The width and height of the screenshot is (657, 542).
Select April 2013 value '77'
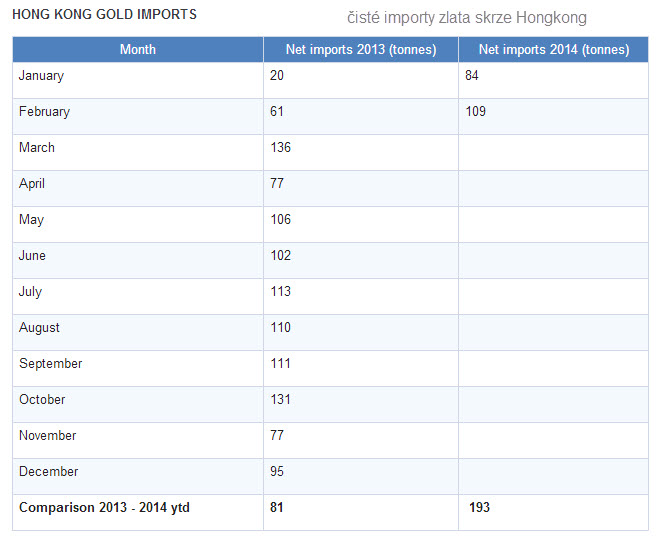coord(277,183)
